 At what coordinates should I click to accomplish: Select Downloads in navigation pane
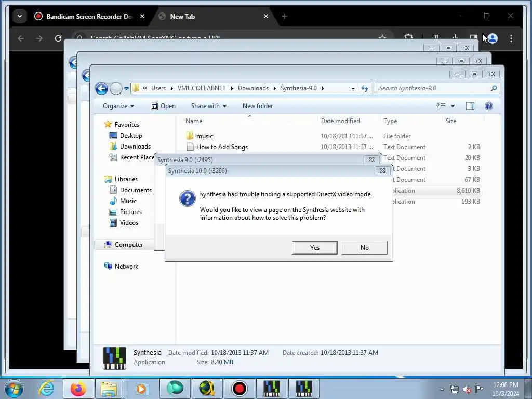135,146
